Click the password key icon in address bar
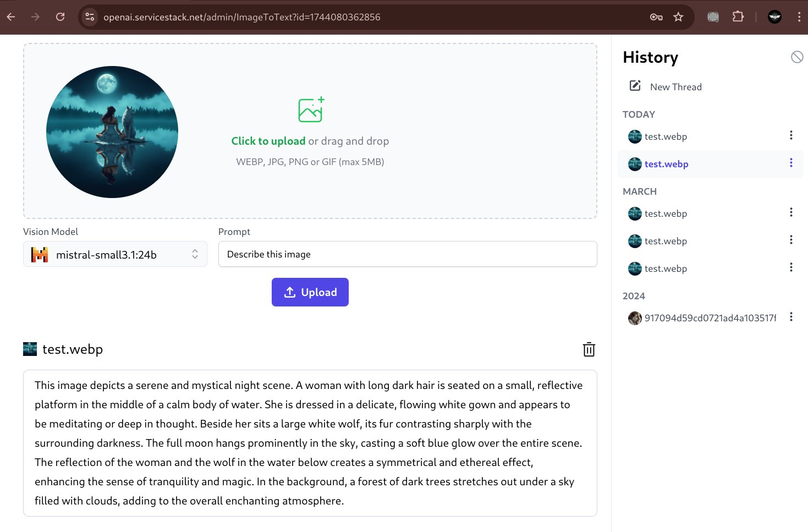Viewport: 808px width, 532px height. 656,17
